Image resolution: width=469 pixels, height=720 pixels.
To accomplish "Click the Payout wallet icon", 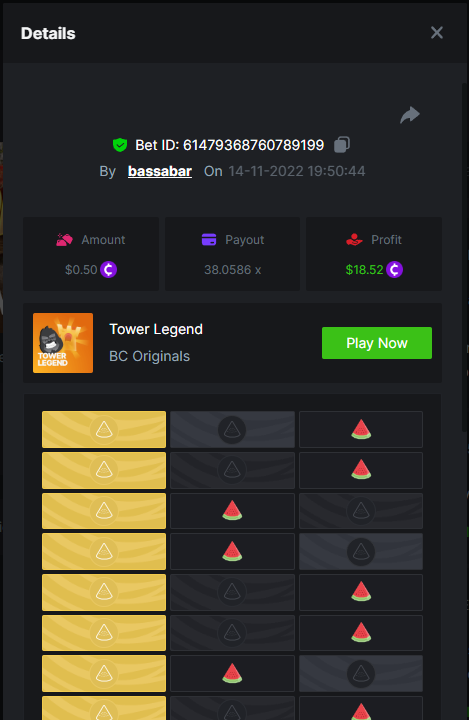I will coord(209,240).
